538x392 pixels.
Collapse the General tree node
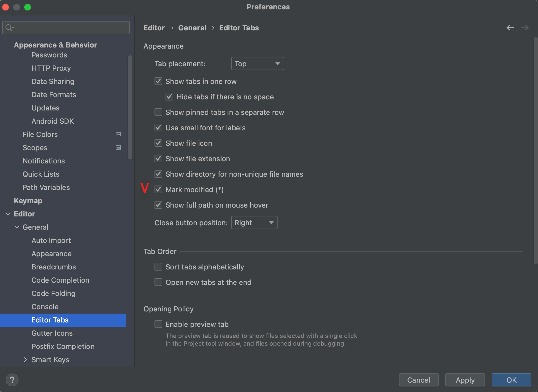click(x=17, y=227)
